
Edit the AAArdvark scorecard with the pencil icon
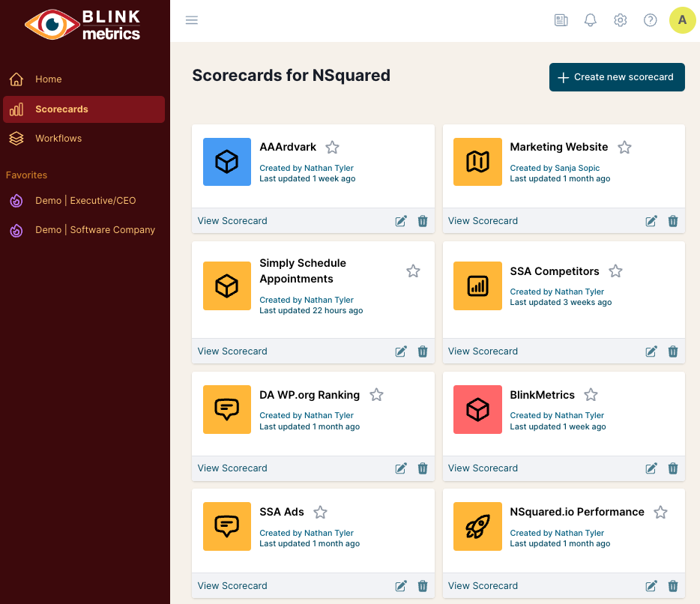(400, 220)
